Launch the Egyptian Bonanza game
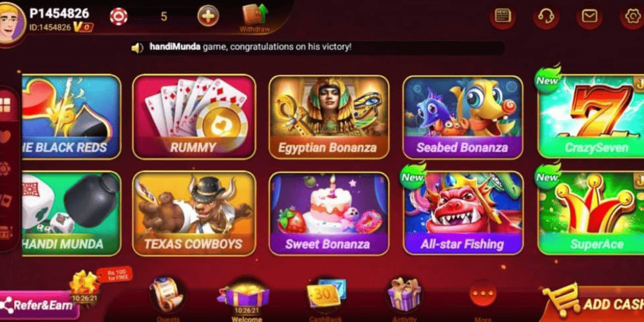Screen dimensions: 644x322 (328, 117)
